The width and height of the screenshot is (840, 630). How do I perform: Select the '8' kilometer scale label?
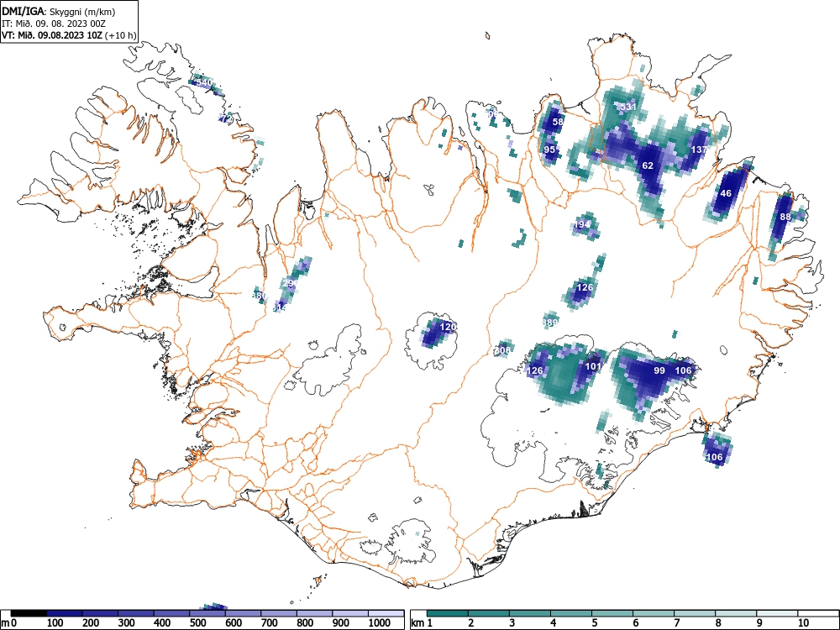click(x=718, y=623)
